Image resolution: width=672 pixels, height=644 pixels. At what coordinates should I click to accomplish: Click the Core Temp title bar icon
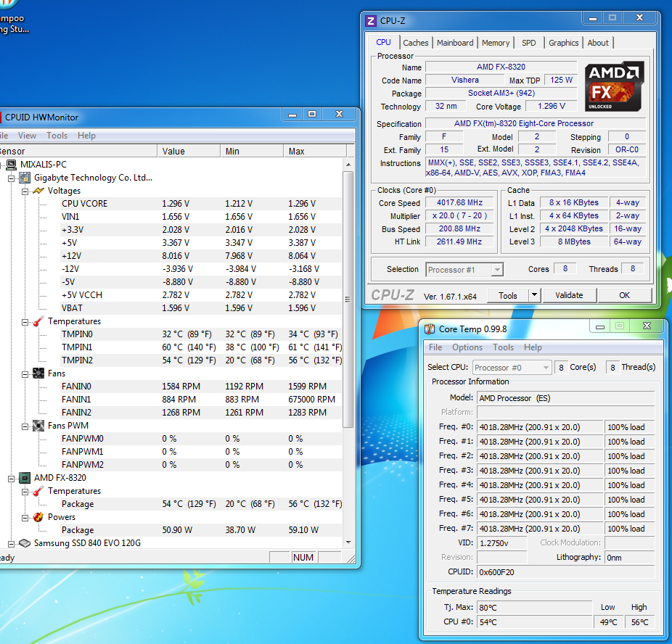(430, 329)
